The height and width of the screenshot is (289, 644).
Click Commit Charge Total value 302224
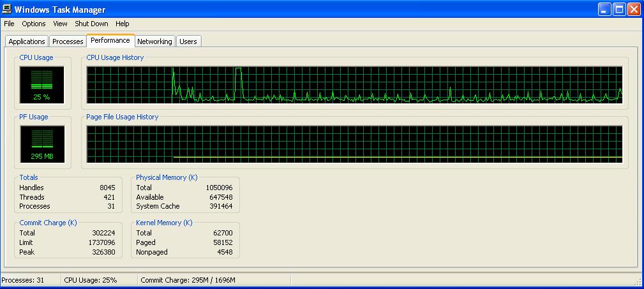pyautogui.click(x=104, y=233)
